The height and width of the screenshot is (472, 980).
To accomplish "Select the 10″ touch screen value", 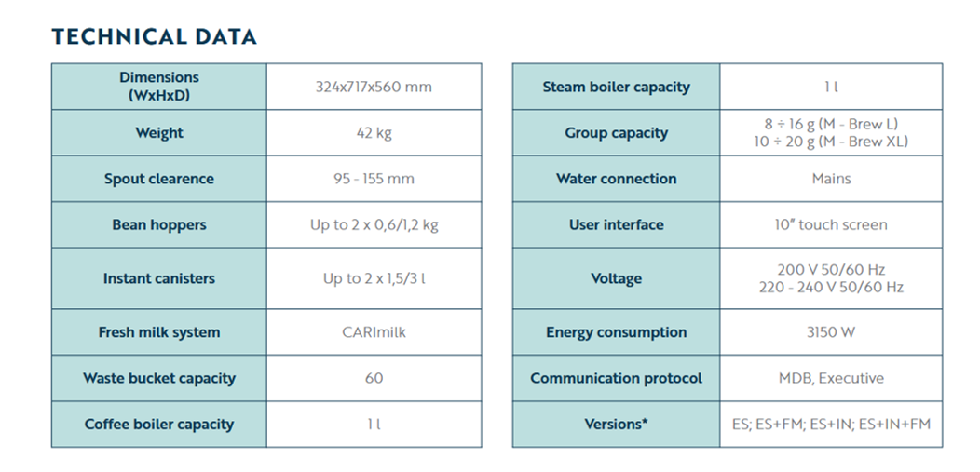I will point(831,224).
